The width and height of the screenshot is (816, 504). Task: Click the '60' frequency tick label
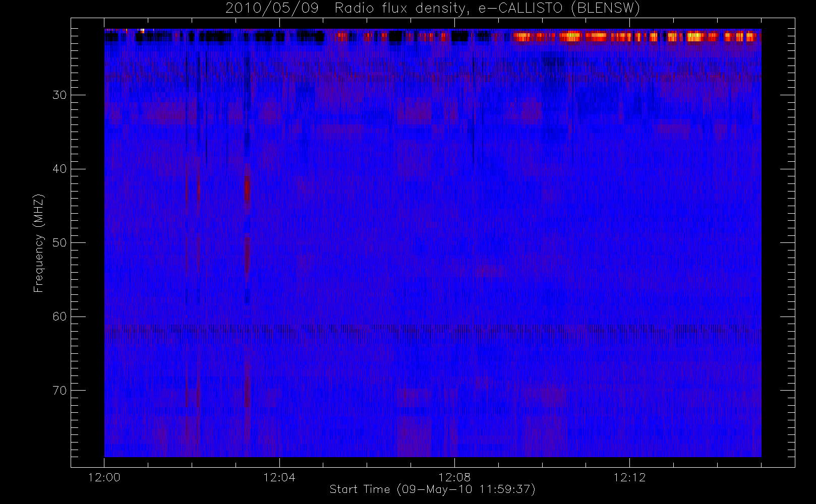click(x=60, y=317)
